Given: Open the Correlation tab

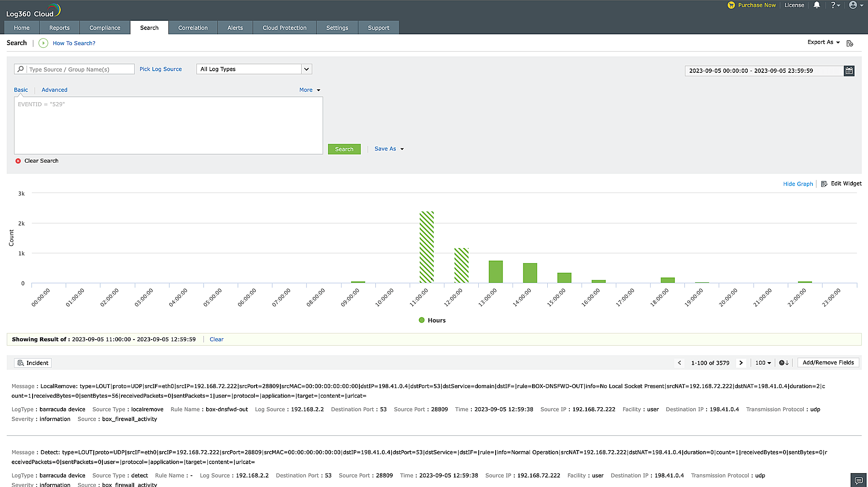Looking at the screenshot, I should [193, 28].
